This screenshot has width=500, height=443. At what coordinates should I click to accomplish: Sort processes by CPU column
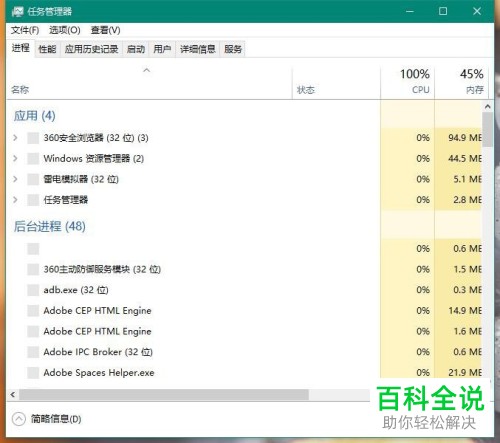[x=407, y=83]
